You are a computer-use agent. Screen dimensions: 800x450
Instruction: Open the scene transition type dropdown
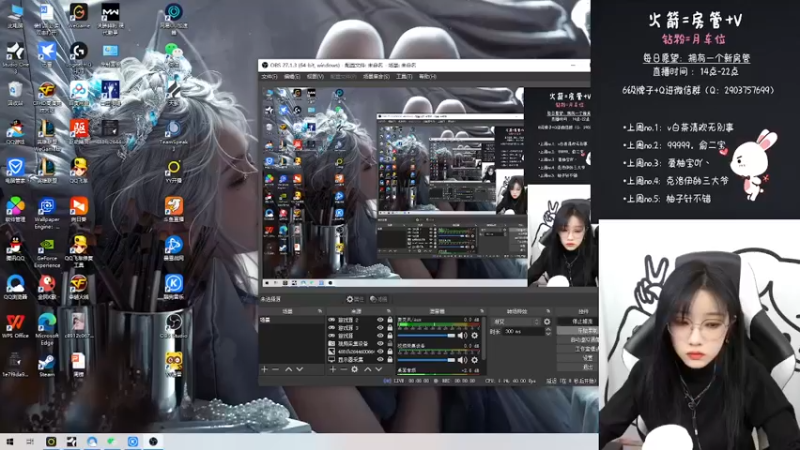pos(515,322)
